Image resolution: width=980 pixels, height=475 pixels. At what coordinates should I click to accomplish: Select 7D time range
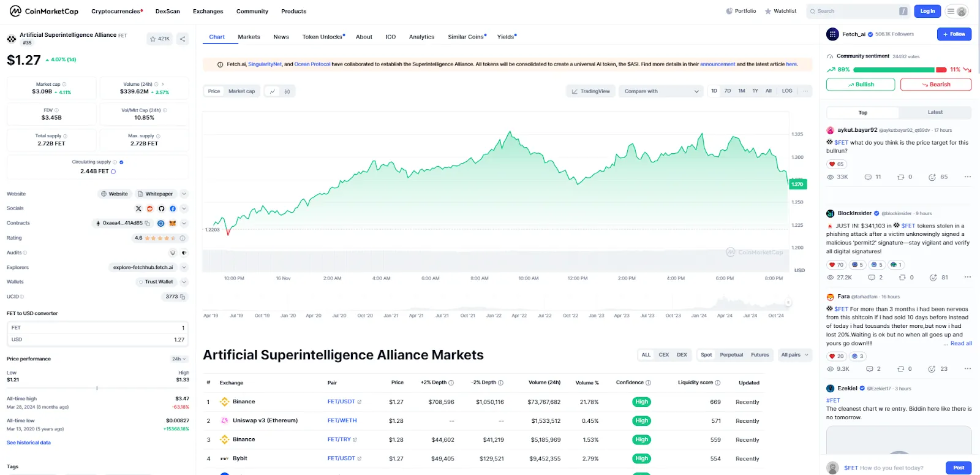(728, 91)
